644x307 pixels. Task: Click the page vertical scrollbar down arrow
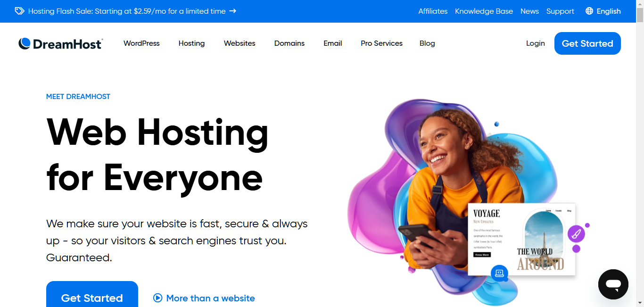coord(640,303)
